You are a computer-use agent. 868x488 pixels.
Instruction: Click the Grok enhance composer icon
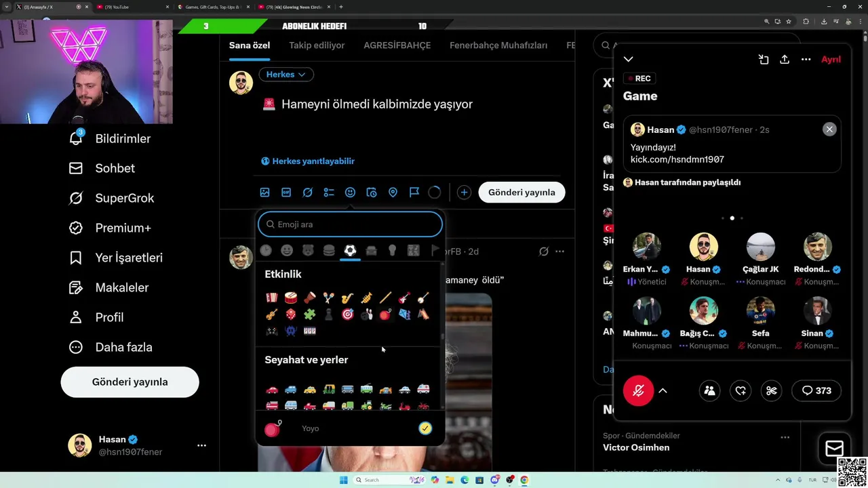click(307, 192)
